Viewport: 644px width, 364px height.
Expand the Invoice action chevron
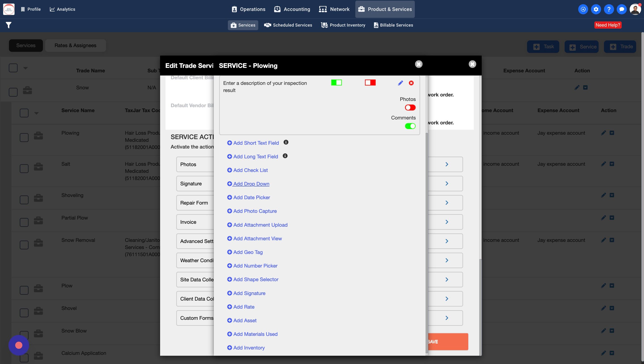(447, 222)
